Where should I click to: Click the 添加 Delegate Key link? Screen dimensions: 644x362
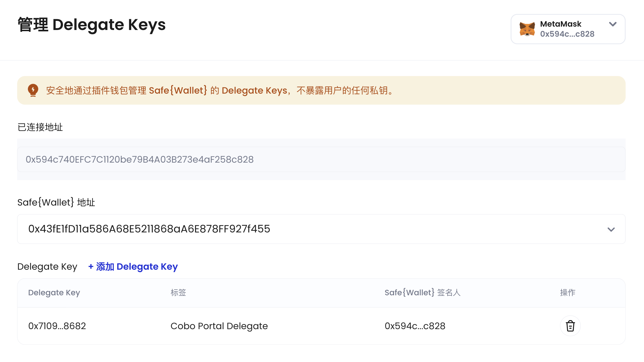coord(133,267)
